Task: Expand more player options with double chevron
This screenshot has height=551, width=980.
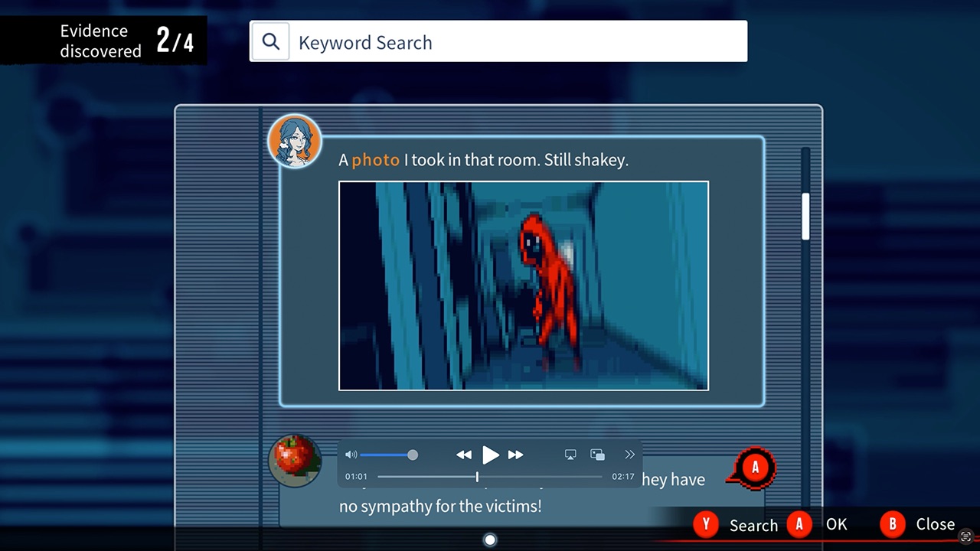Action: tap(629, 455)
